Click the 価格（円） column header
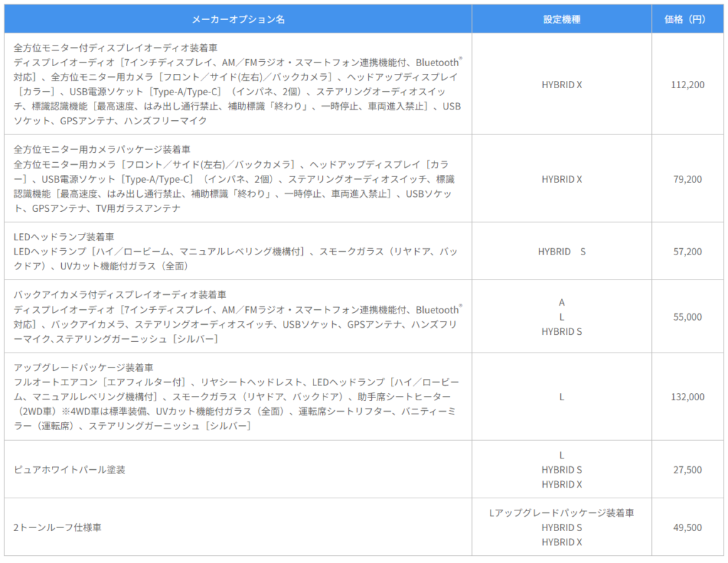 click(687, 19)
